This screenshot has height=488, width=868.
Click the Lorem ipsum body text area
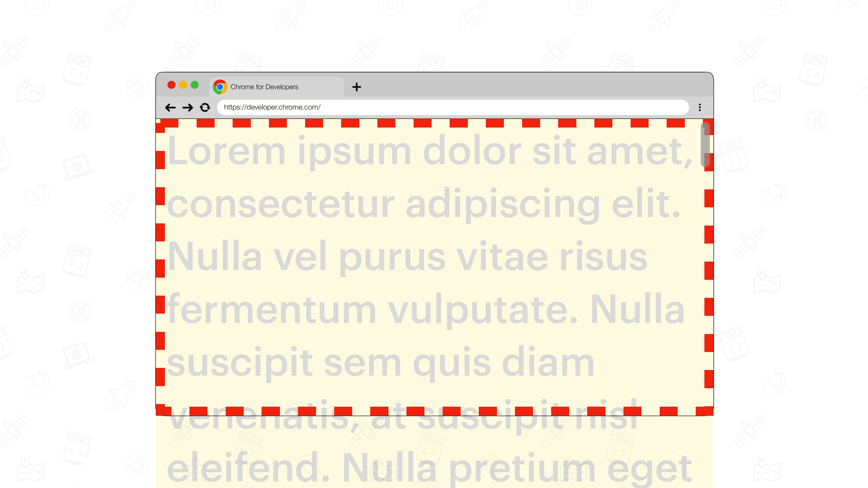click(434, 268)
